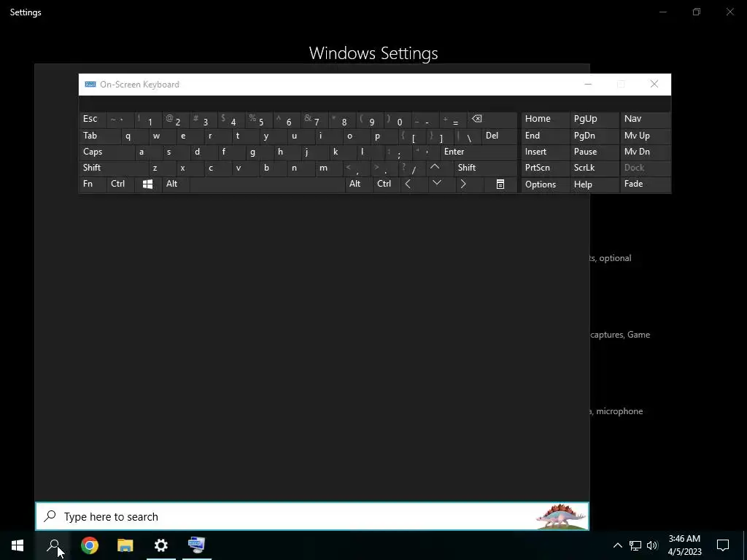Switch to Settings gear icon in taskbar
747x560 pixels.
click(x=161, y=545)
